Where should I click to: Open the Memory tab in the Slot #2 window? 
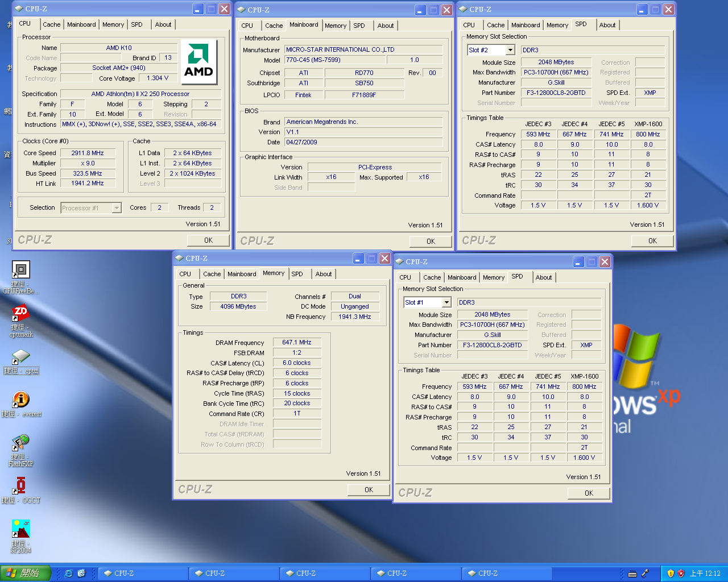tap(557, 25)
